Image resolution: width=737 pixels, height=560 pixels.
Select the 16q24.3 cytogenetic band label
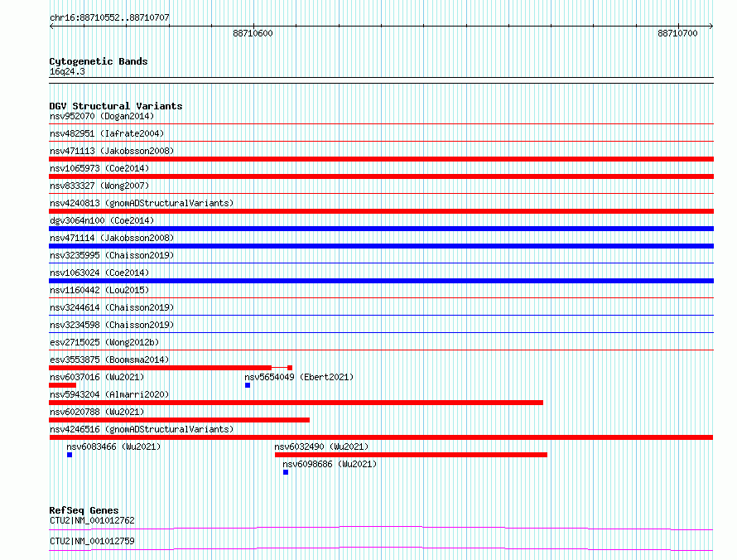tap(67, 72)
